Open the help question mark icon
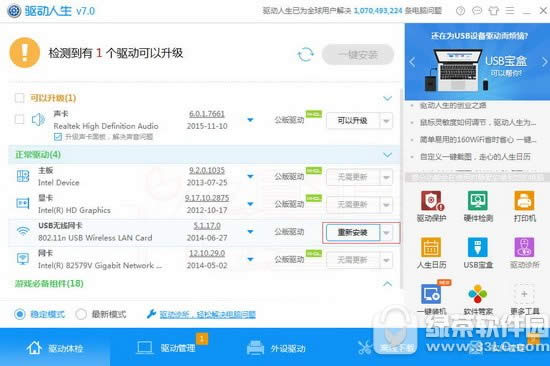Image resolution: width=550 pixels, height=366 pixels. 460,11
